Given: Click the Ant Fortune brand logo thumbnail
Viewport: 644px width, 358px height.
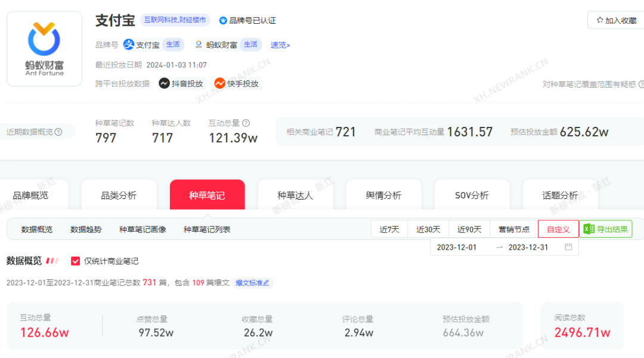Looking at the screenshot, I should click(x=44, y=49).
